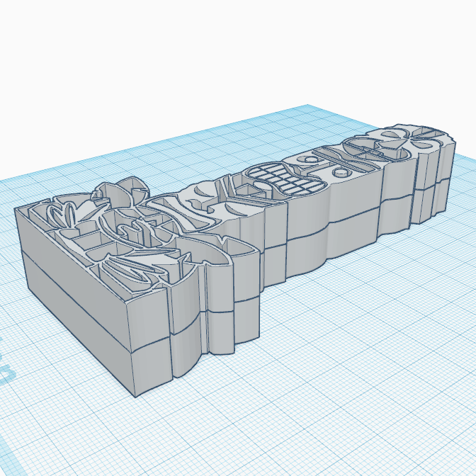Click the top-left corner of the model

click(x=16, y=210)
